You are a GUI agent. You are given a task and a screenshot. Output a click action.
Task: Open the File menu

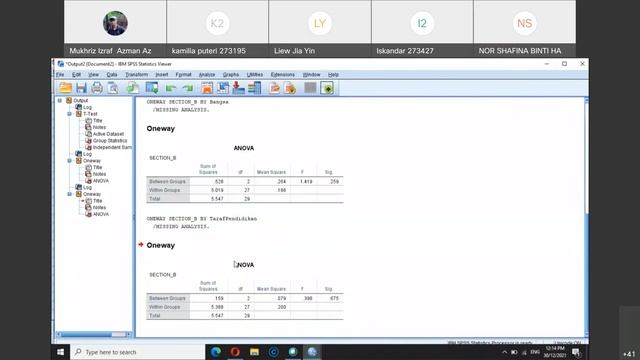pos(60,75)
